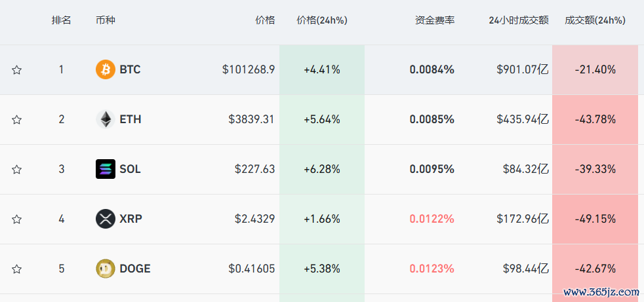Click the red 0.0122% funding rate

(432, 219)
